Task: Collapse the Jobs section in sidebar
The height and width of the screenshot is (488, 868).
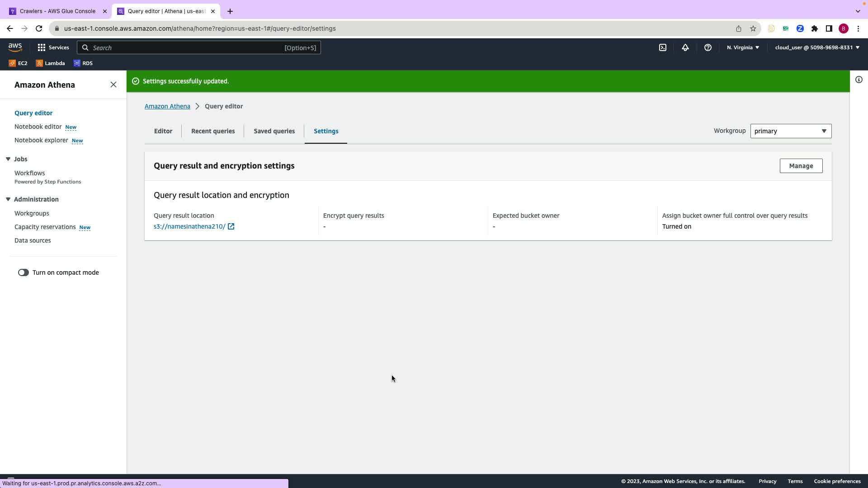Action: click(x=8, y=159)
